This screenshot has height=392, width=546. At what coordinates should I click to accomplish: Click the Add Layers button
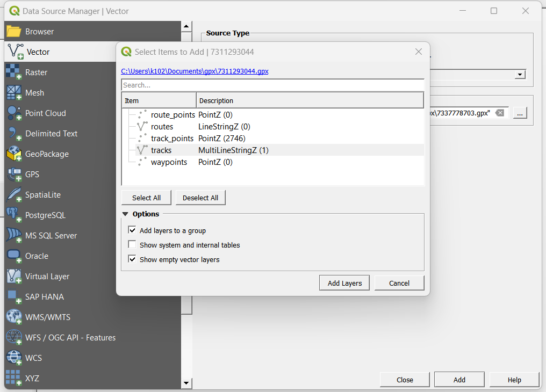344,283
